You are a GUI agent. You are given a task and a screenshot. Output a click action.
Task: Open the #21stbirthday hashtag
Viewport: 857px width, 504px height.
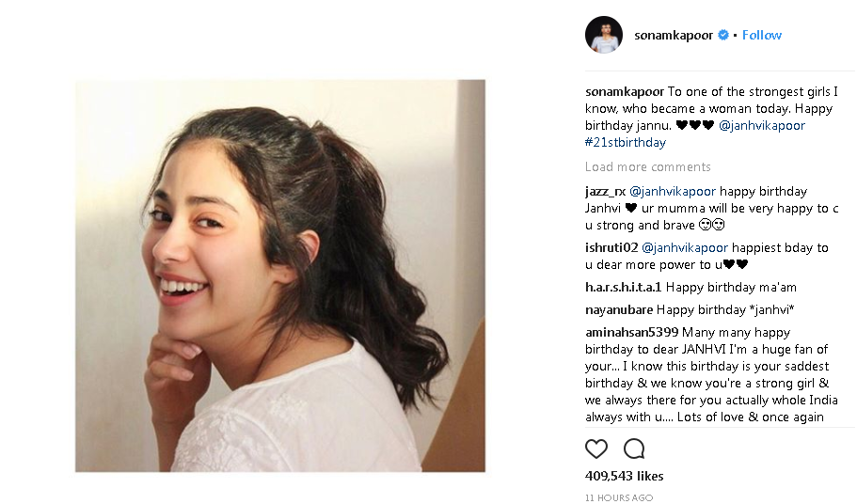point(625,143)
